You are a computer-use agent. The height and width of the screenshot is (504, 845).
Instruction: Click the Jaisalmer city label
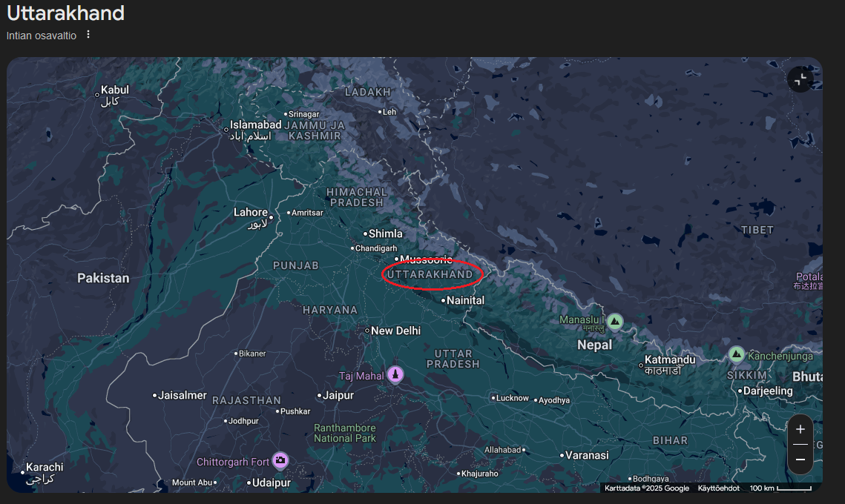click(183, 395)
